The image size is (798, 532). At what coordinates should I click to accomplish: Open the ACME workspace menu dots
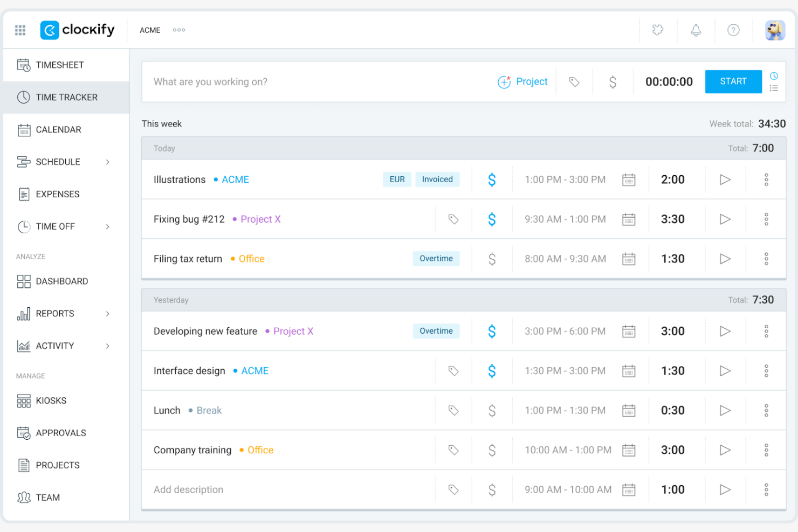(x=178, y=30)
